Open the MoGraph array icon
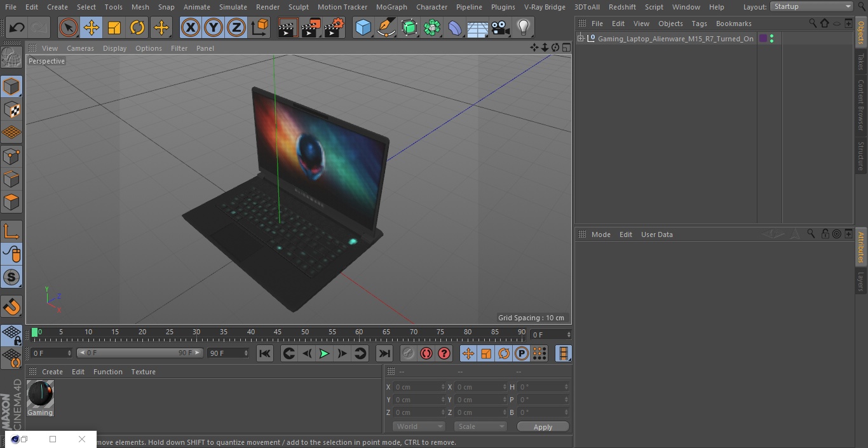This screenshot has width=868, height=448. 432,27
